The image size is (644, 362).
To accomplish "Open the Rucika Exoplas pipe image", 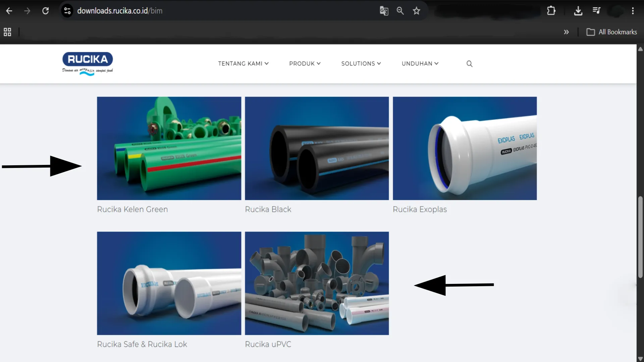I will coord(465,148).
